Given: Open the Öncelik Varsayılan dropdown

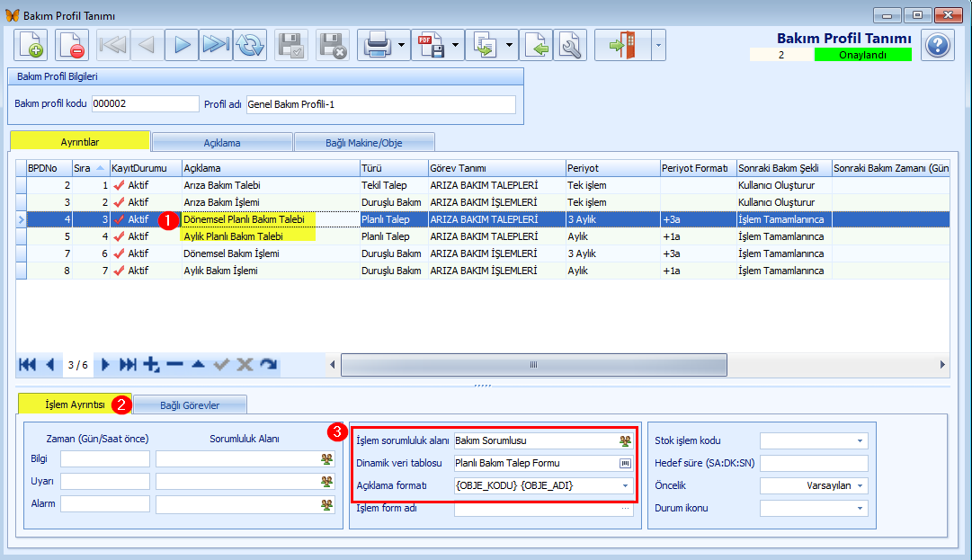Looking at the screenshot, I should 860,485.
